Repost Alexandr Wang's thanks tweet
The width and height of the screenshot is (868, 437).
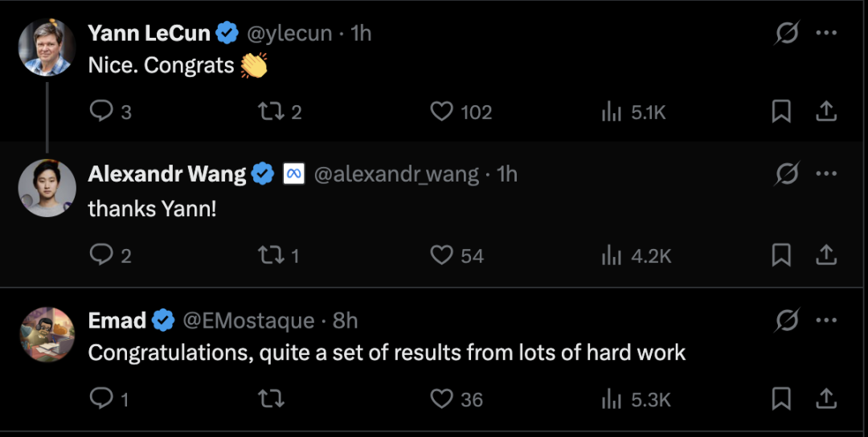(269, 255)
